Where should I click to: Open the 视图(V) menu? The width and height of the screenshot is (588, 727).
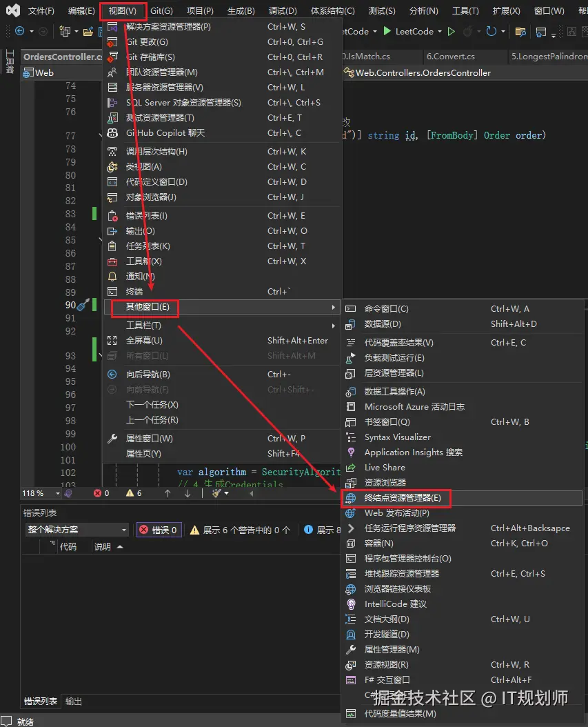(x=122, y=10)
